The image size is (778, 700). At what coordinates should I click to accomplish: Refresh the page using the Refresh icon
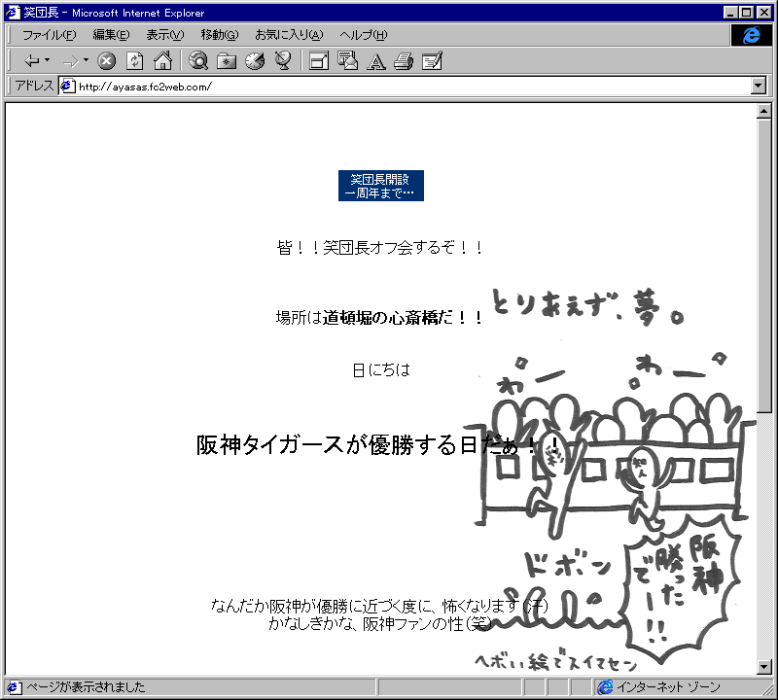point(134,61)
